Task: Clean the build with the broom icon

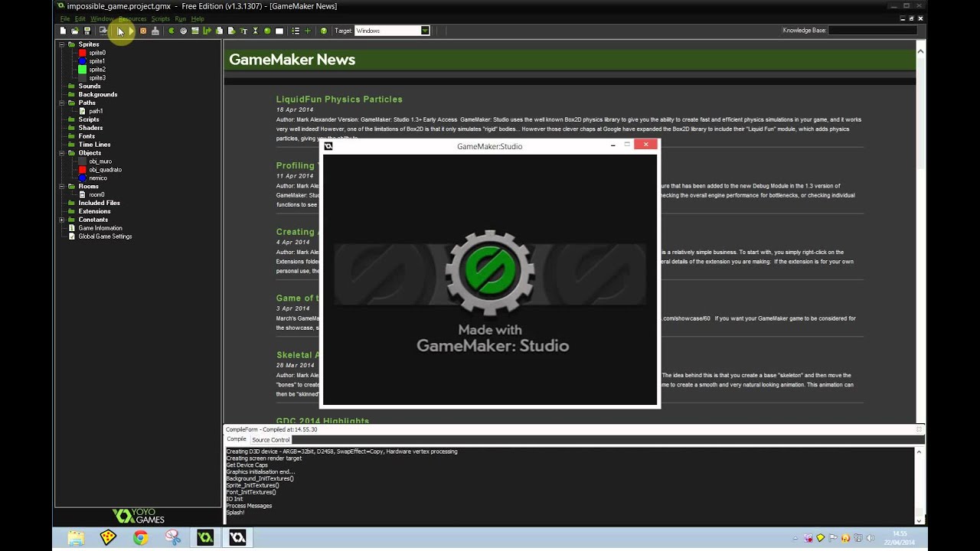Action: pos(155,31)
